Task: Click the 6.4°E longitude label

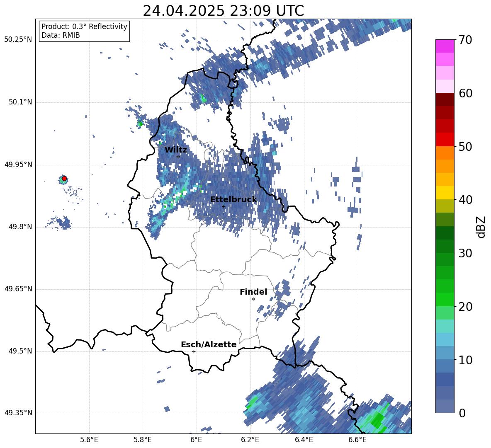Action: click(304, 440)
